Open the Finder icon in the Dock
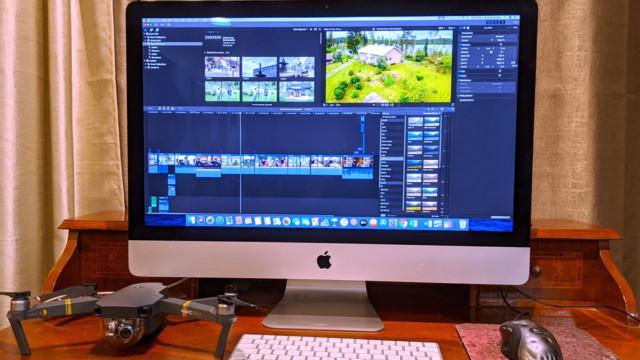 (x=191, y=221)
